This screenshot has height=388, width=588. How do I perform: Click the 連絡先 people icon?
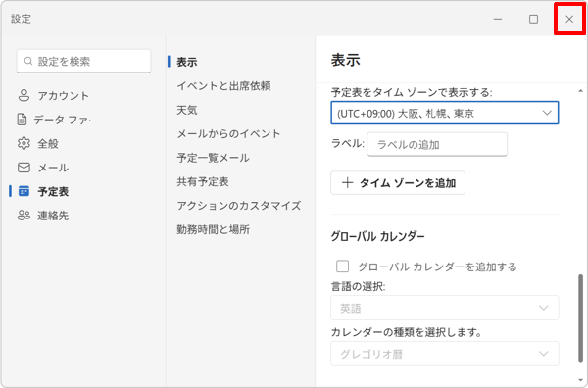coord(24,216)
